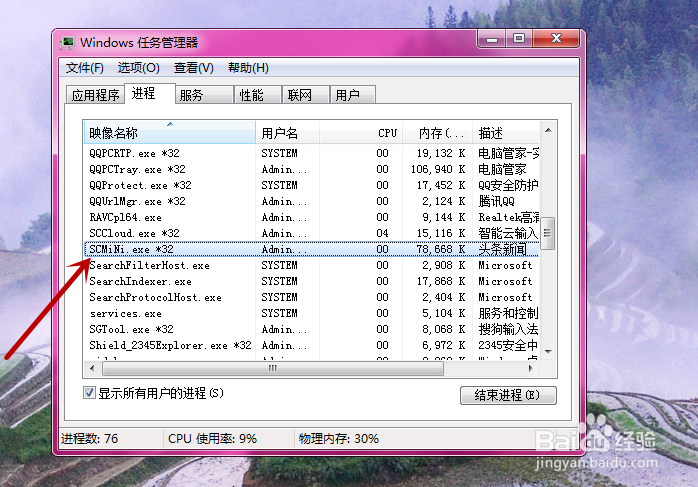Click the 头条新闻 description cell
Viewport: 698px width, 487px height.
pyautogui.click(x=502, y=249)
